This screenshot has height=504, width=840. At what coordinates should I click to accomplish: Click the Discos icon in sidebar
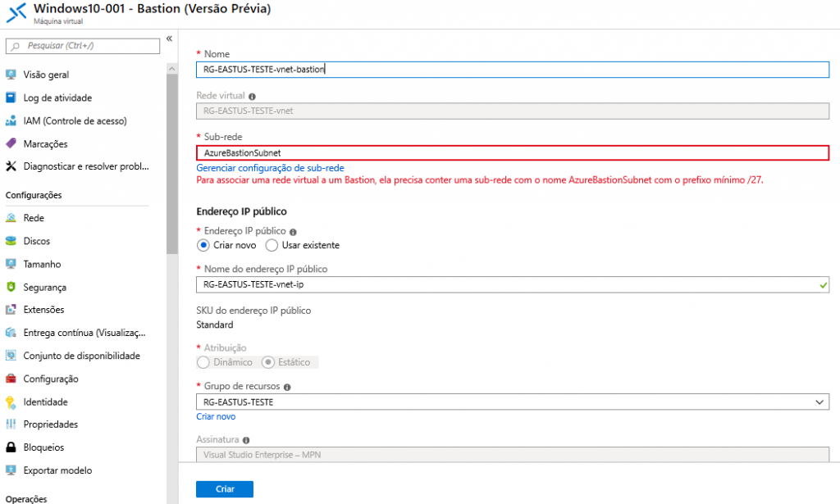point(11,241)
